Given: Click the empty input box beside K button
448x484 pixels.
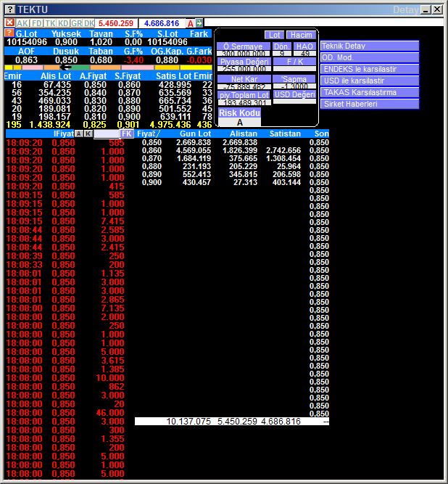Looking at the screenshot, I should click(107, 134).
